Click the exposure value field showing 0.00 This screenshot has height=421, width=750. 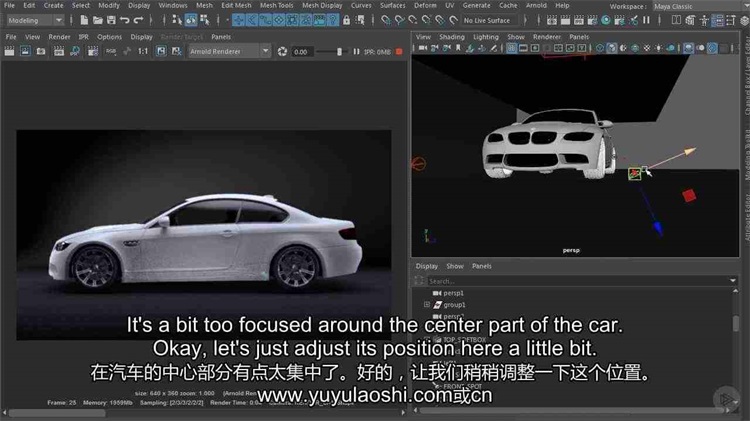pyautogui.click(x=302, y=52)
